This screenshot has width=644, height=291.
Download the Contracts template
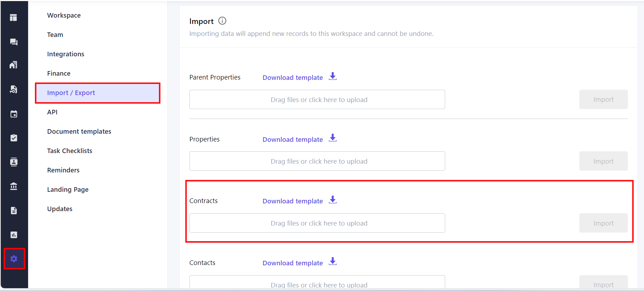tap(292, 201)
